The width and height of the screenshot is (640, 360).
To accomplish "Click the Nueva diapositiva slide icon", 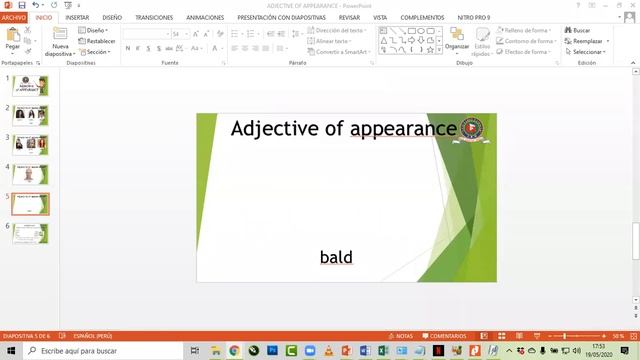I will [x=60, y=34].
